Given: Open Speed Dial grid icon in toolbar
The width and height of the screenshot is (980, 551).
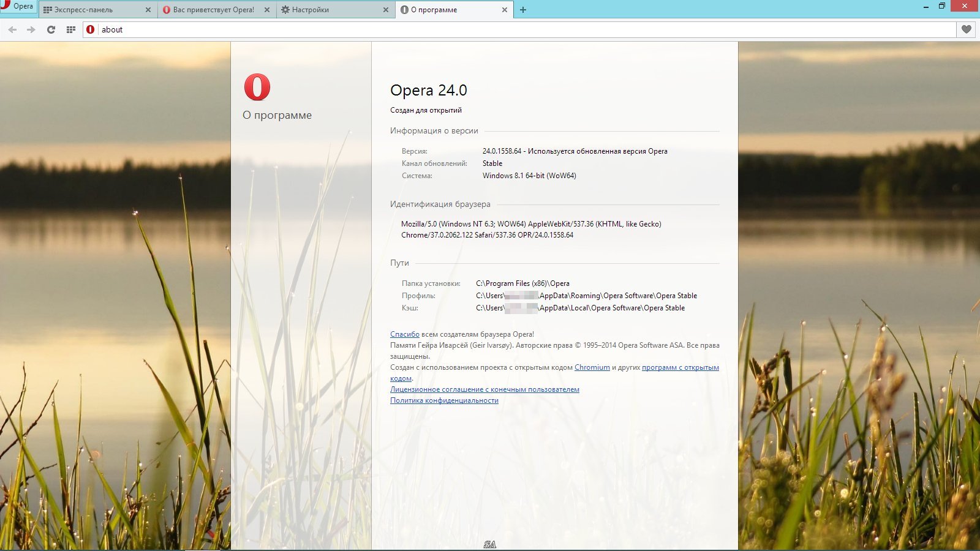Looking at the screenshot, I should click(x=70, y=29).
